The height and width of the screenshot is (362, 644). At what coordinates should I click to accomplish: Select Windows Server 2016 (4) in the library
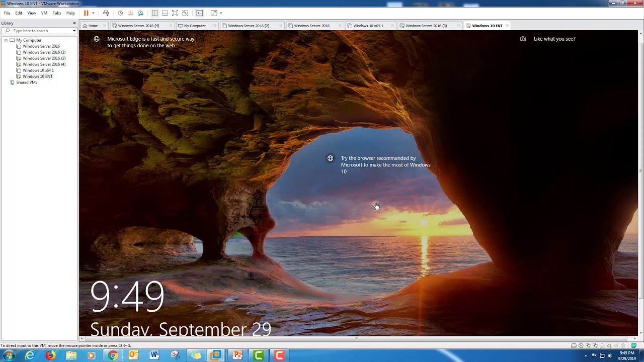coord(44,64)
